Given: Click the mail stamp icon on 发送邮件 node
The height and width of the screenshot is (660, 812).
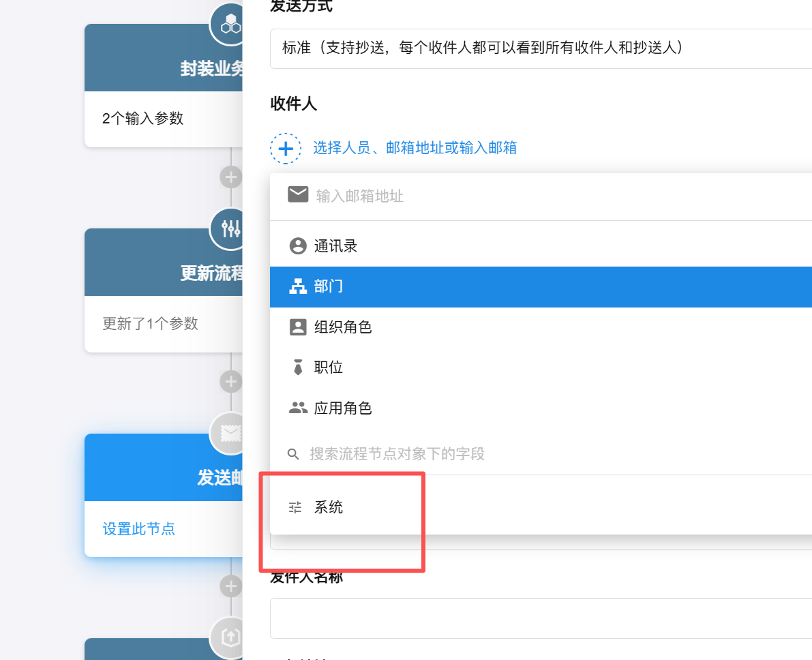Looking at the screenshot, I should [230, 433].
